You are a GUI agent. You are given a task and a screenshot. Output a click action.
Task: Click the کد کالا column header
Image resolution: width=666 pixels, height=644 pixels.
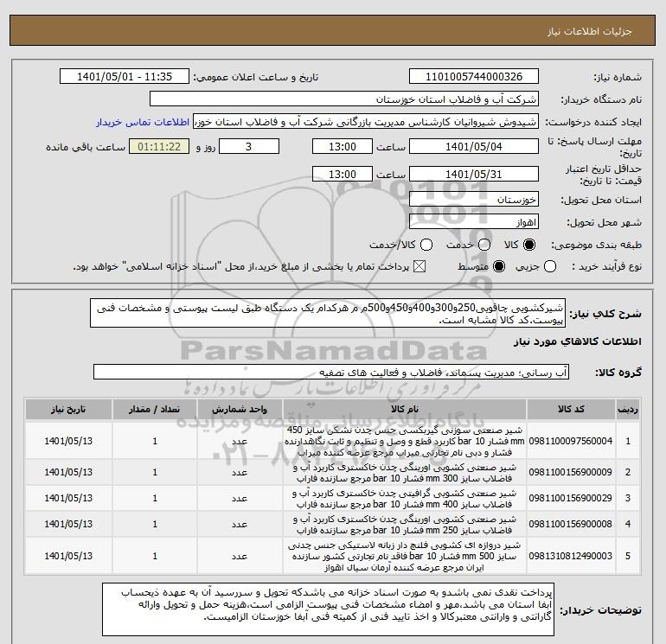[571, 409]
